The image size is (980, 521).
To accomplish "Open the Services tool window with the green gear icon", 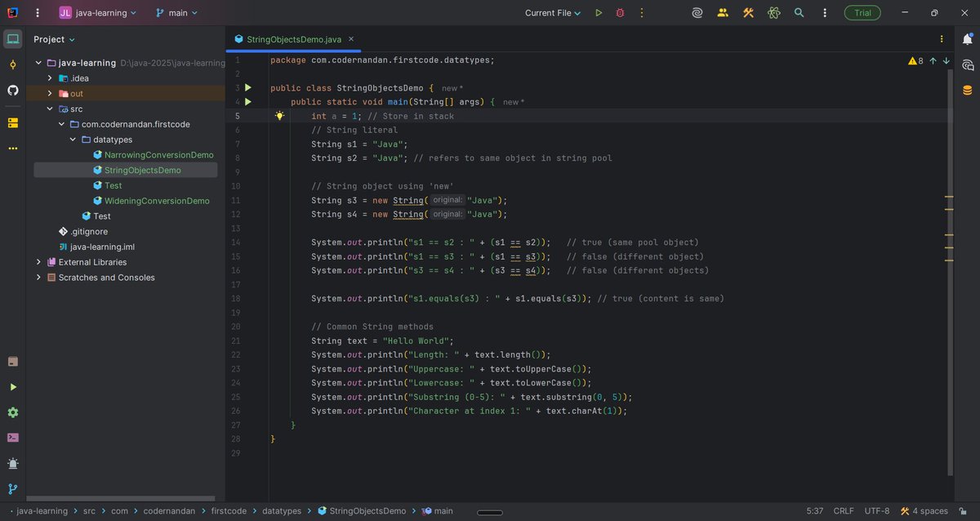I will [12, 412].
